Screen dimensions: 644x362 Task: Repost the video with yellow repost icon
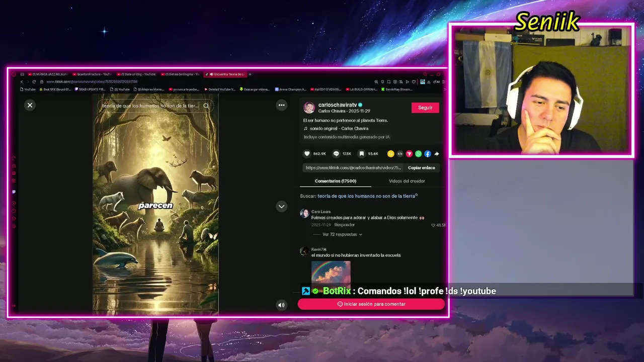pyautogui.click(x=390, y=154)
